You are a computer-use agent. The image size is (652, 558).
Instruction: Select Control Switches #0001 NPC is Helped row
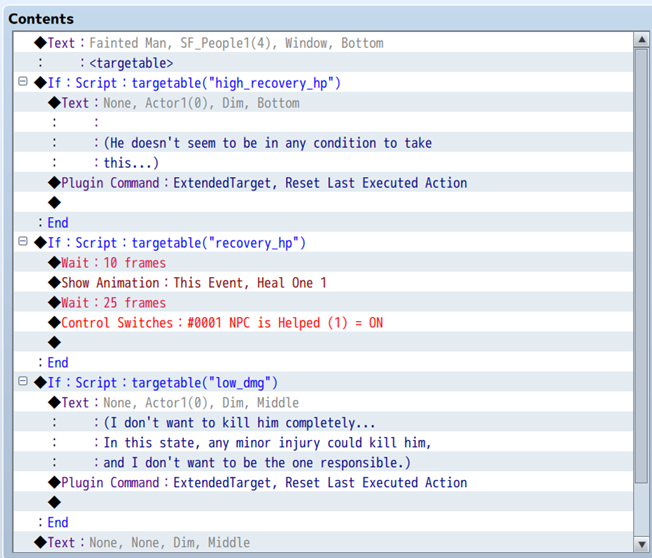[324, 322]
